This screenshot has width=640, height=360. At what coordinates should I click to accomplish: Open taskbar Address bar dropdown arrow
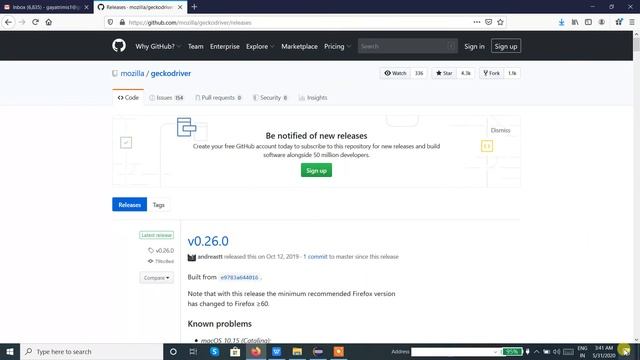496,351
